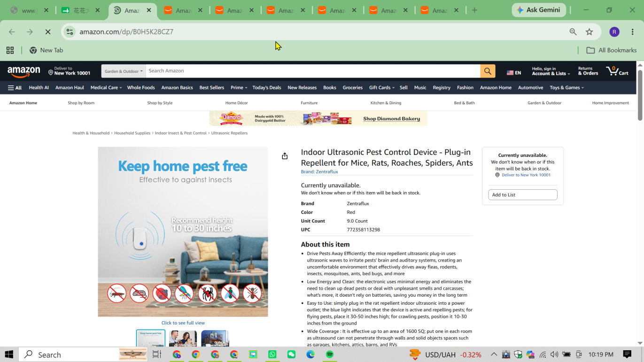Click the Health & Household breadcrumb
644x362 pixels.
pos(91,133)
